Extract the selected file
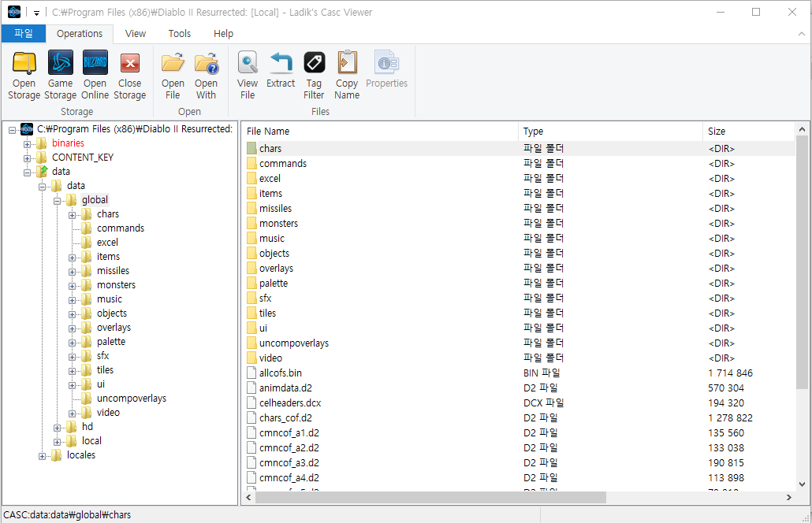Screen dimensions: 812x523 (x=281, y=63)
